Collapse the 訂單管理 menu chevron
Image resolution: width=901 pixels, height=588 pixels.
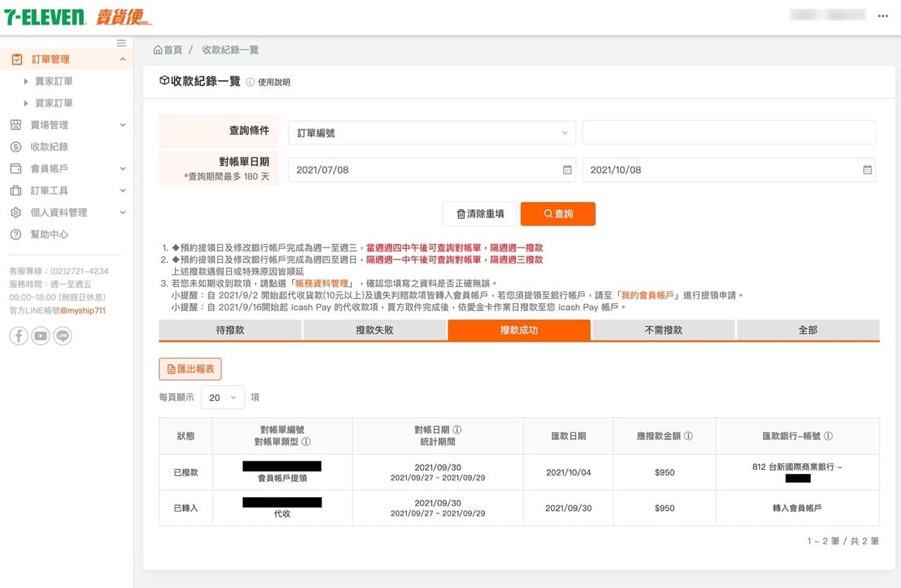coord(122,60)
